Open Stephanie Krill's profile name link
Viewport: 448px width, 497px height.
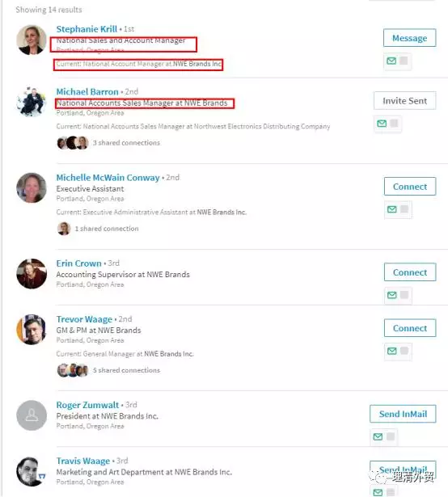87,29
